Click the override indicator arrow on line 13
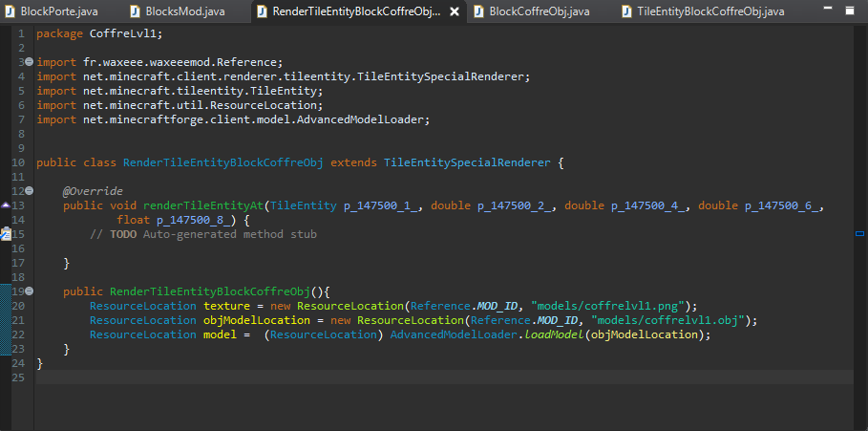This screenshot has height=431, width=868. (x=6, y=205)
